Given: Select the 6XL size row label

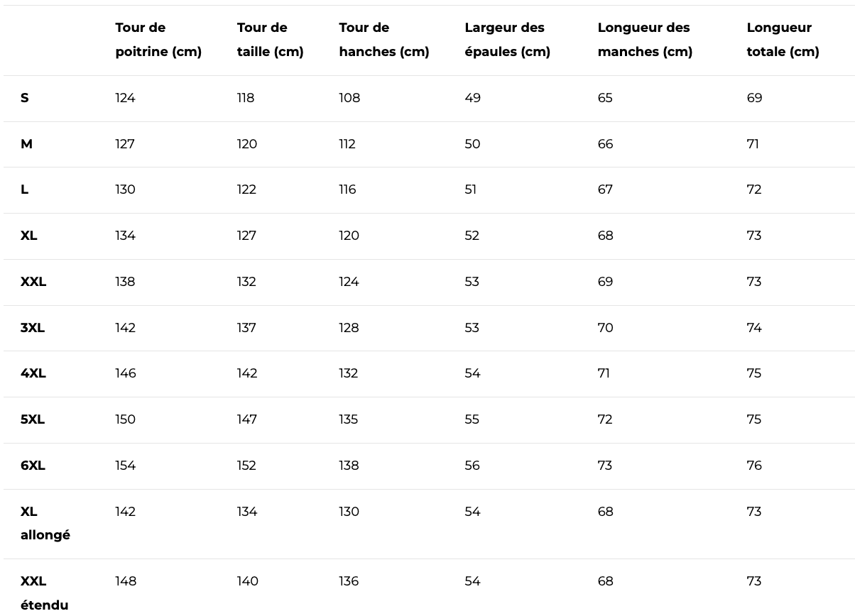Looking at the screenshot, I should click(33, 466).
